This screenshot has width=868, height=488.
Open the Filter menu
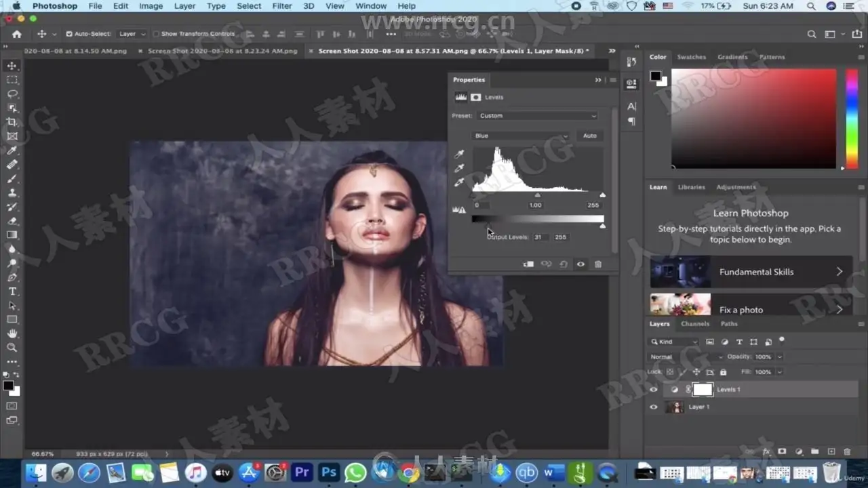click(282, 6)
